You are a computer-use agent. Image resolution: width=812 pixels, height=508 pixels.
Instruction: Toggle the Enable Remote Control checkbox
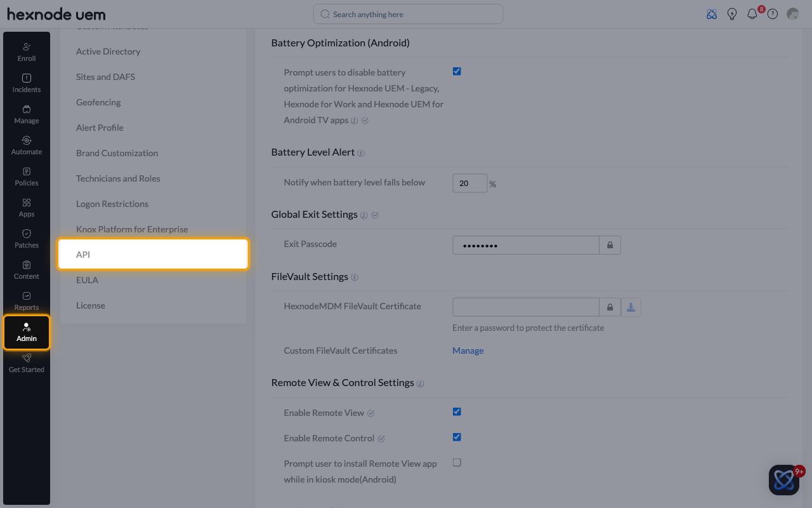(x=457, y=437)
